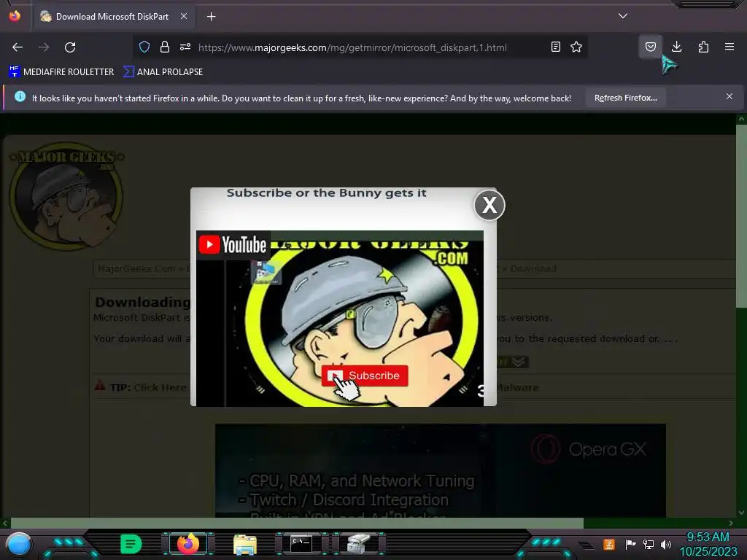Image resolution: width=747 pixels, height=560 pixels.
Task: Open the Firefox application menu
Action: [x=729, y=47]
